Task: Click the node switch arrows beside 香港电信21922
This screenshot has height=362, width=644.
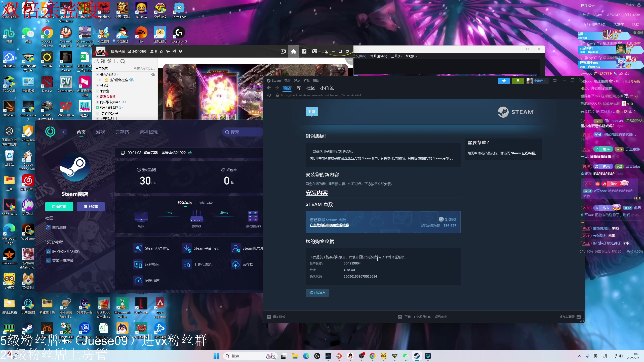Action: tap(190, 153)
